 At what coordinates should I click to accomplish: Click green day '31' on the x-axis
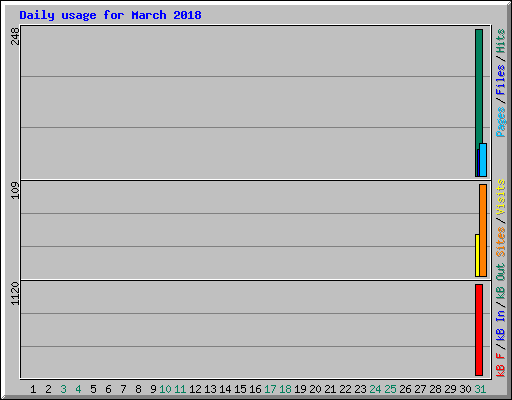(x=480, y=389)
